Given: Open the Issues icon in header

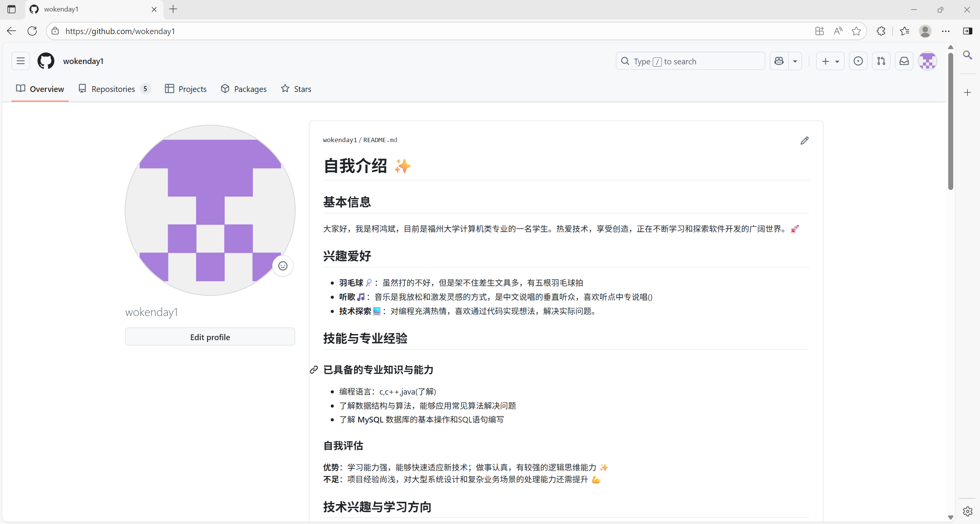Looking at the screenshot, I should tap(858, 61).
